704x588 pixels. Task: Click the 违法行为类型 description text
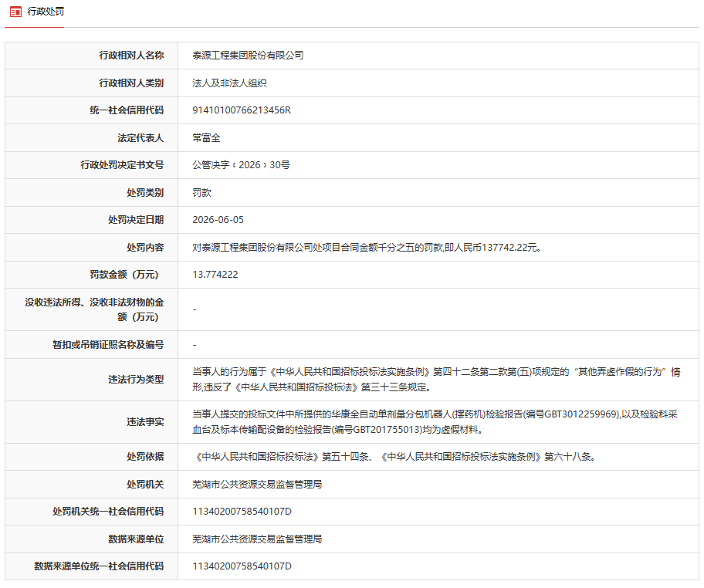(x=436, y=380)
